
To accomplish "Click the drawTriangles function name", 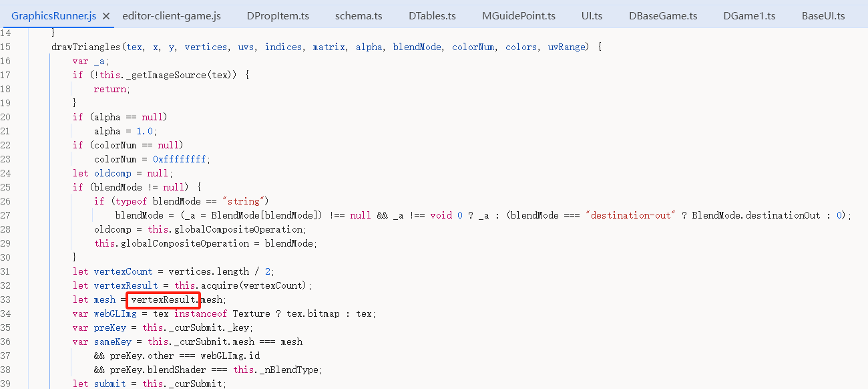I will click(x=86, y=47).
